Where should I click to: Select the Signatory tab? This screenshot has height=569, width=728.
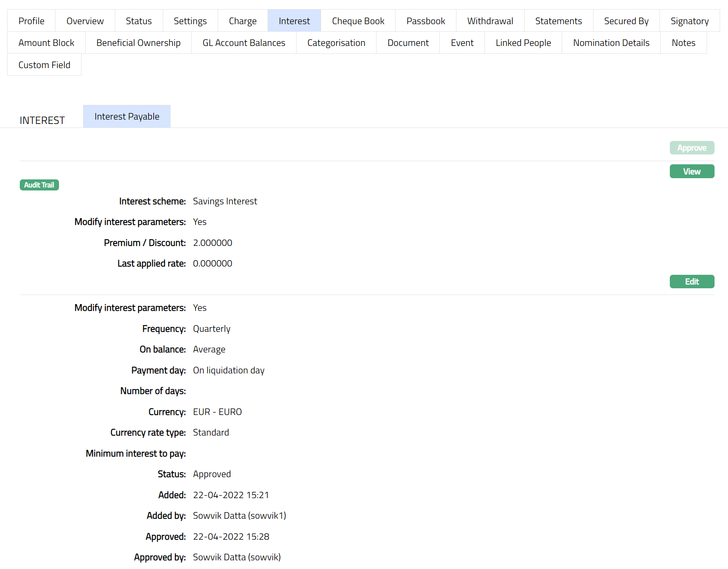[689, 21]
